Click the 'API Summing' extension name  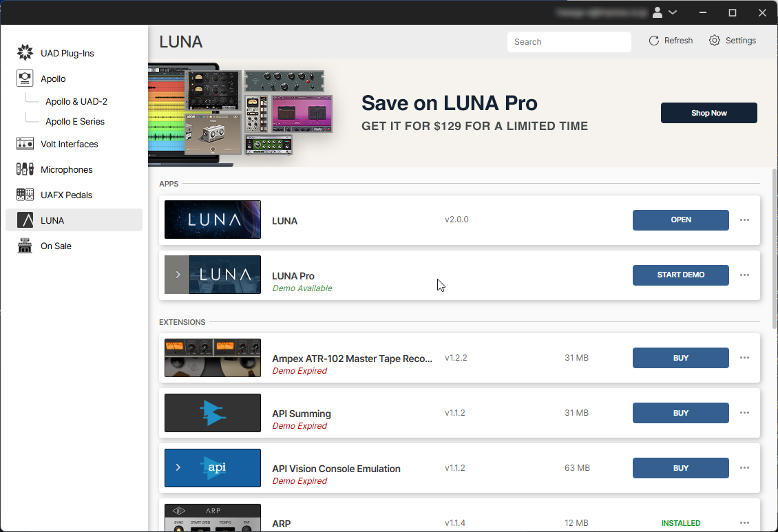click(301, 414)
